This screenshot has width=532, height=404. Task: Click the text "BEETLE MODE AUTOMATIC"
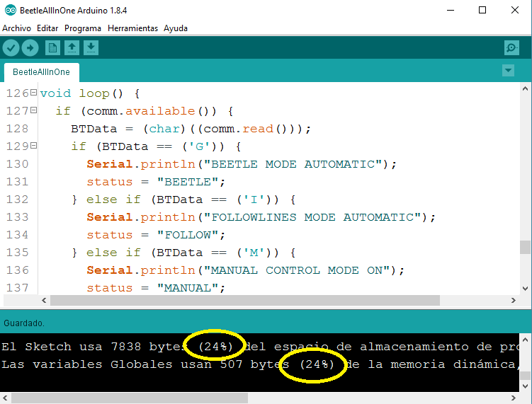click(x=293, y=164)
